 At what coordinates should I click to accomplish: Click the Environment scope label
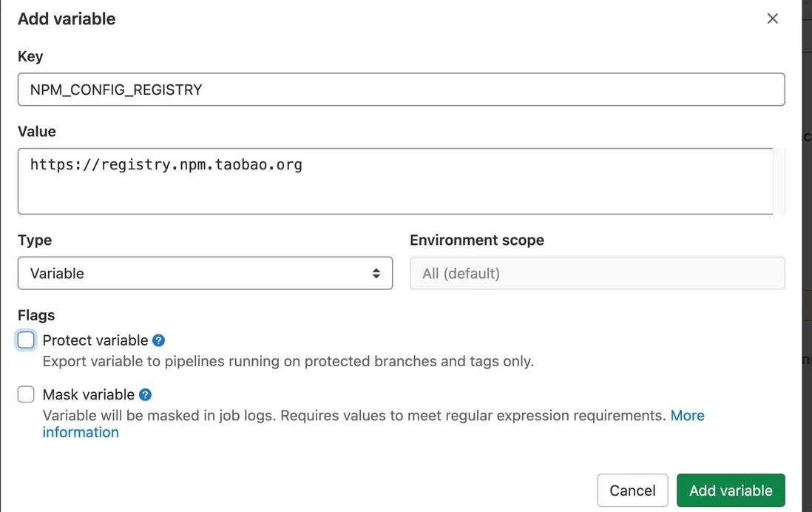(x=477, y=240)
